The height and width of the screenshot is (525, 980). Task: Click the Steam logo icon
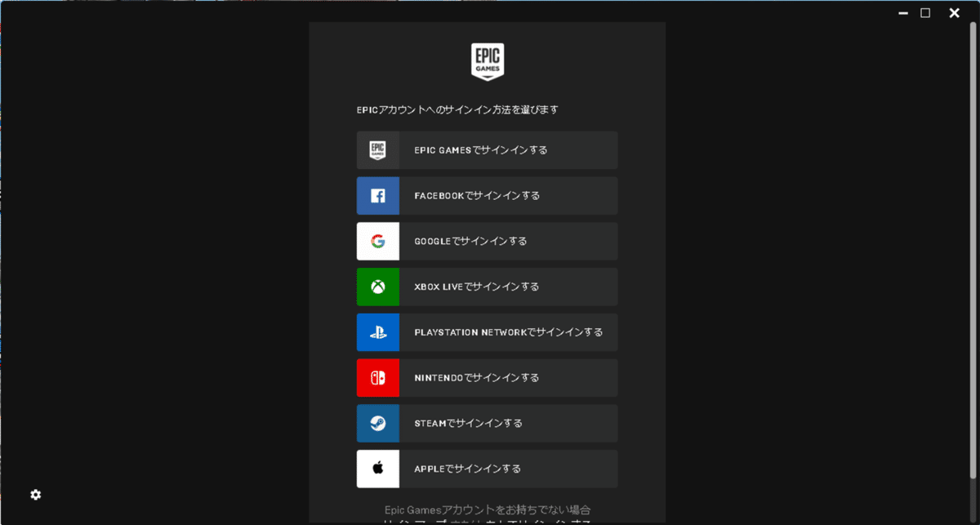[377, 423]
